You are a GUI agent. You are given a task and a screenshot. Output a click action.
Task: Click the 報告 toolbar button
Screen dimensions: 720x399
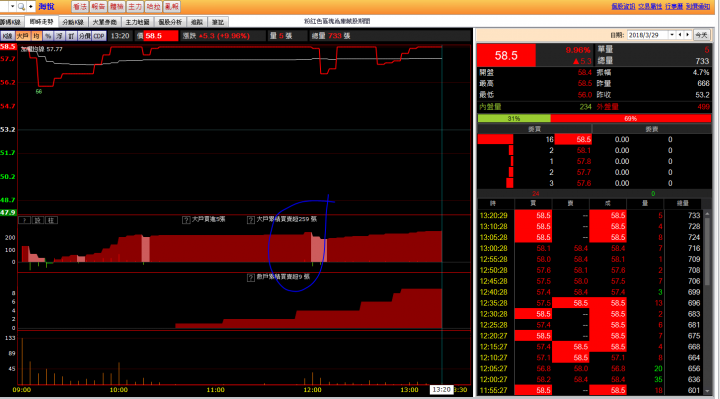click(98, 6)
